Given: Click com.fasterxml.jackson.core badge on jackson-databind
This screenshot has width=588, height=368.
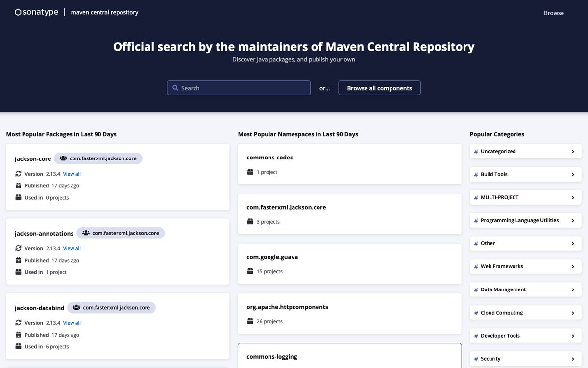Looking at the screenshot, I should pos(111,308).
